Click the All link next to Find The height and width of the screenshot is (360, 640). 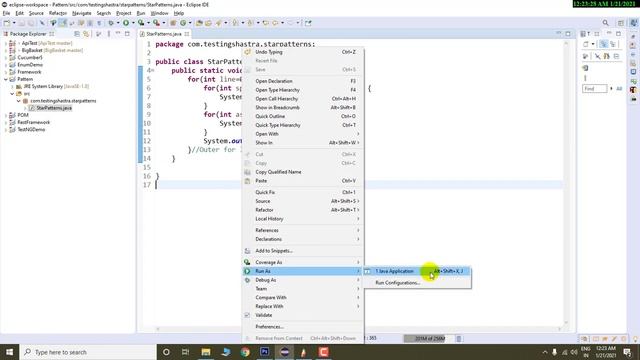(x=619, y=89)
